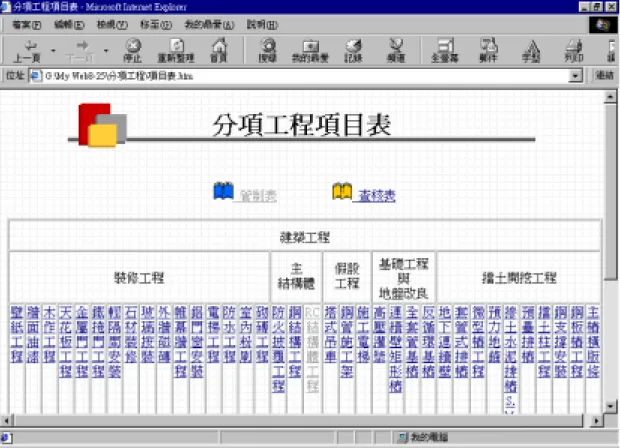The image size is (620, 448).
Task: Open the 搜尋 search pane
Action: (268, 51)
